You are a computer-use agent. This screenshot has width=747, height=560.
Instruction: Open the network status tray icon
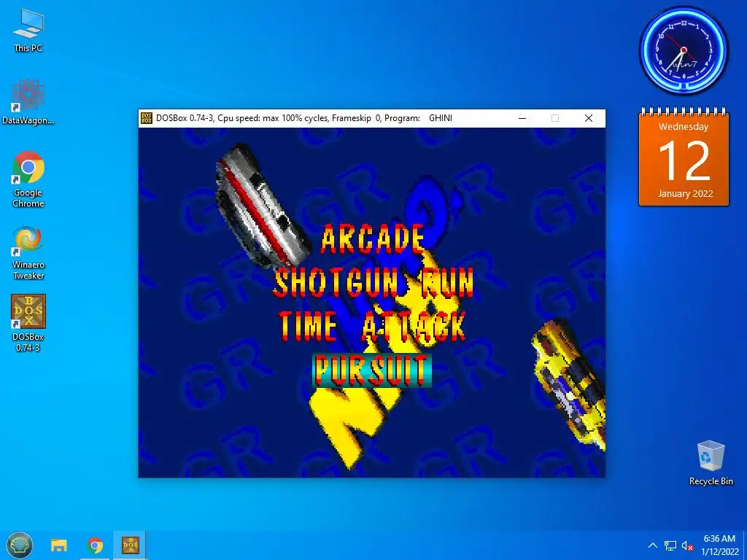click(x=670, y=545)
